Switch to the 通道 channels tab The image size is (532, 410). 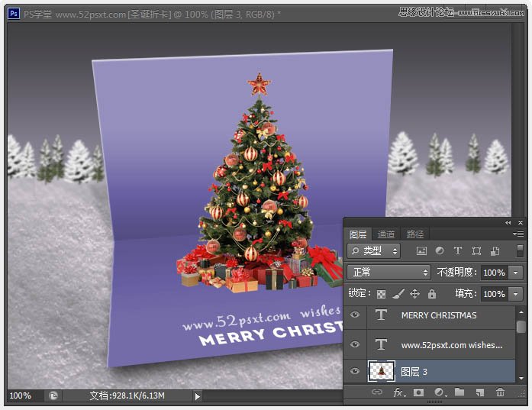tap(386, 234)
